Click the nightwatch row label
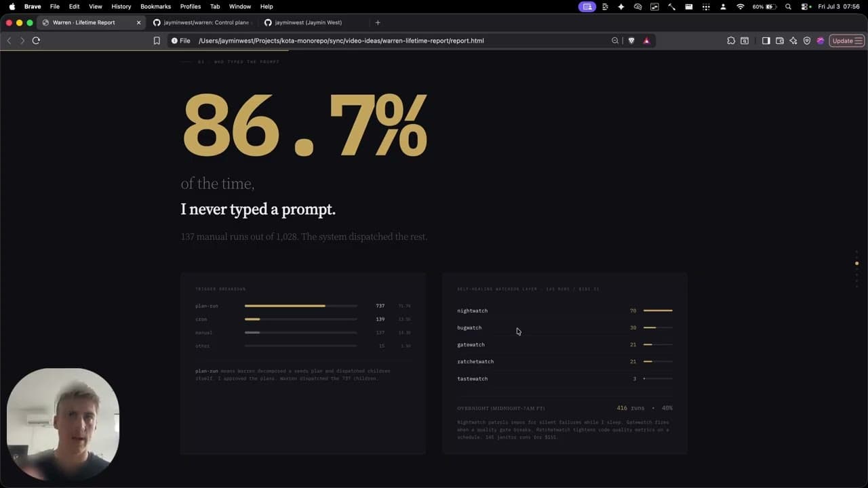Viewport: 868px width, 488px height. [472, 310]
